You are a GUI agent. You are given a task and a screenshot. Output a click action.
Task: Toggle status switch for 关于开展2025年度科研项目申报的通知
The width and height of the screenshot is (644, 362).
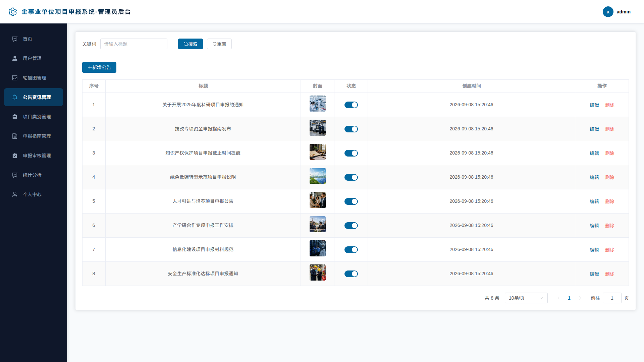click(351, 105)
